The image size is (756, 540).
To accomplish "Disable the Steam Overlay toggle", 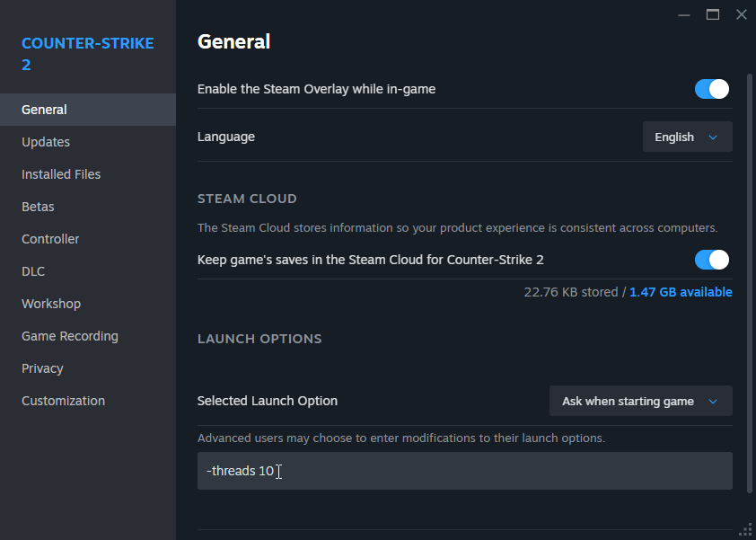I will [711, 89].
